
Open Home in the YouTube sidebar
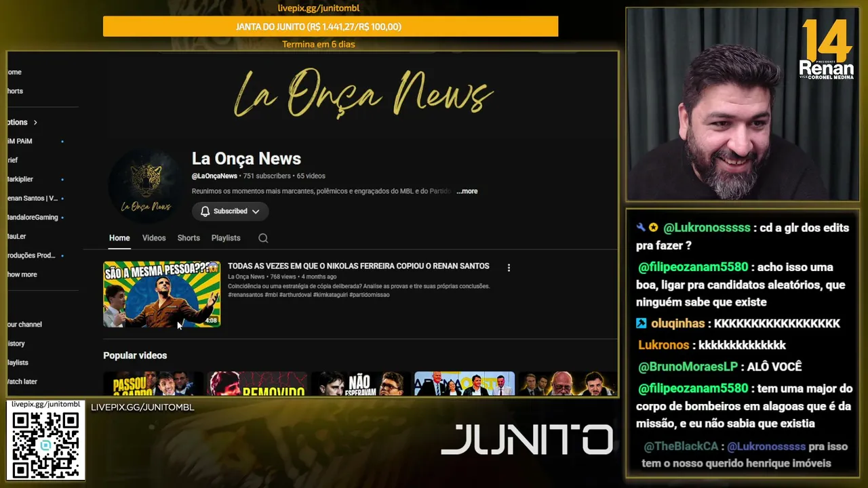click(14, 72)
